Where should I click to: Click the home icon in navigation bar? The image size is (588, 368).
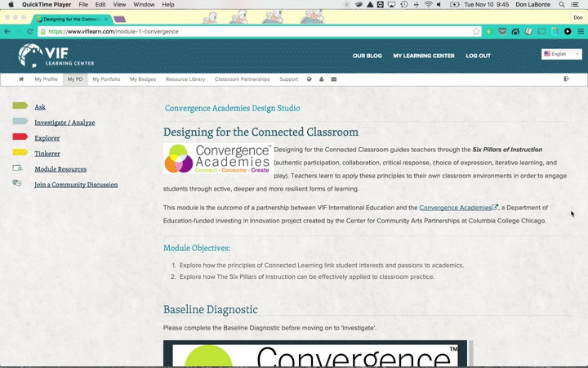tap(22, 79)
